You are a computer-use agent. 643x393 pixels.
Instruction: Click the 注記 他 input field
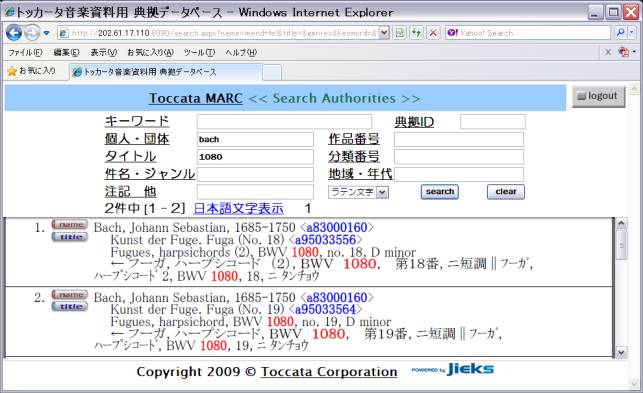pyautogui.click(x=255, y=192)
